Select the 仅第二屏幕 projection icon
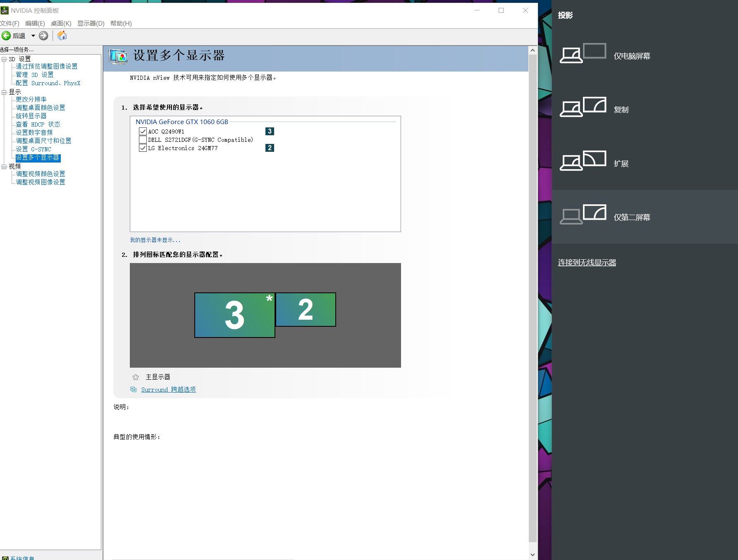Viewport: 738px width, 560px height. (x=583, y=215)
